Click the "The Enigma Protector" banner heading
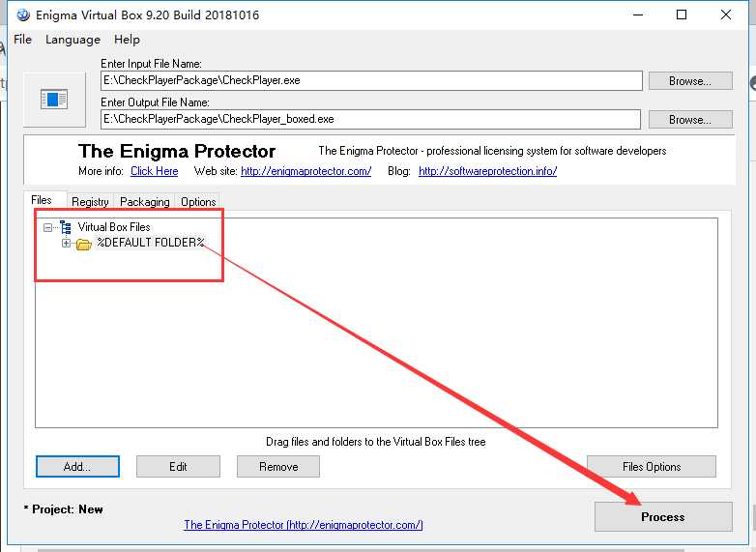Screen dimensions: 756x552 click(177, 152)
